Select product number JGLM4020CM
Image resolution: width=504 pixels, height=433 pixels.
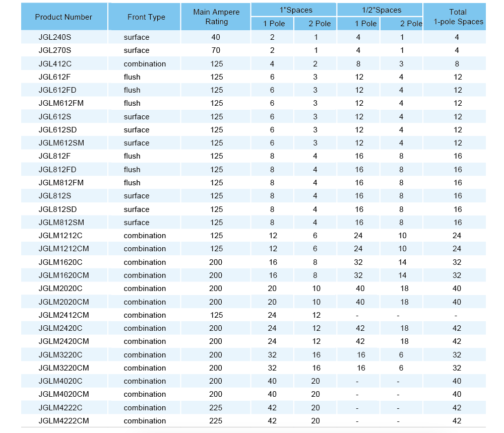(64, 394)
